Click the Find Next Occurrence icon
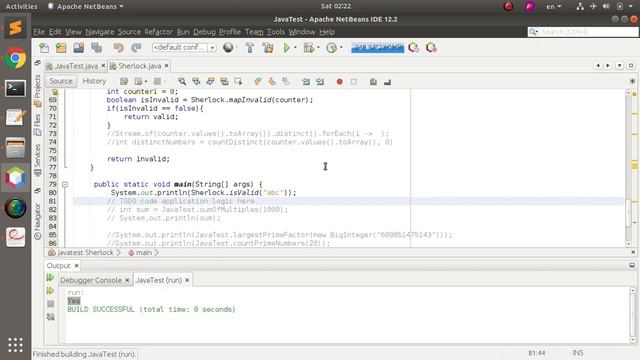Screen dimensions: 640x360 click(x=210, y=82)
